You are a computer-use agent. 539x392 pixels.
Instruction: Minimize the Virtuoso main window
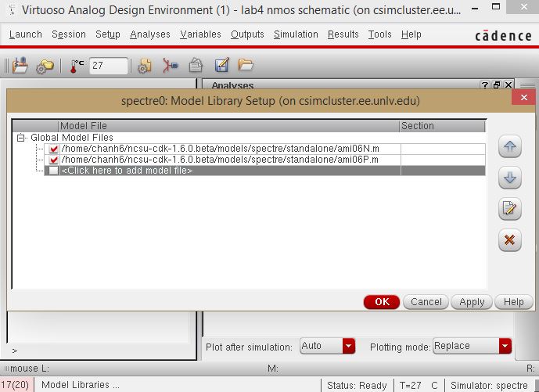point(475,9)
